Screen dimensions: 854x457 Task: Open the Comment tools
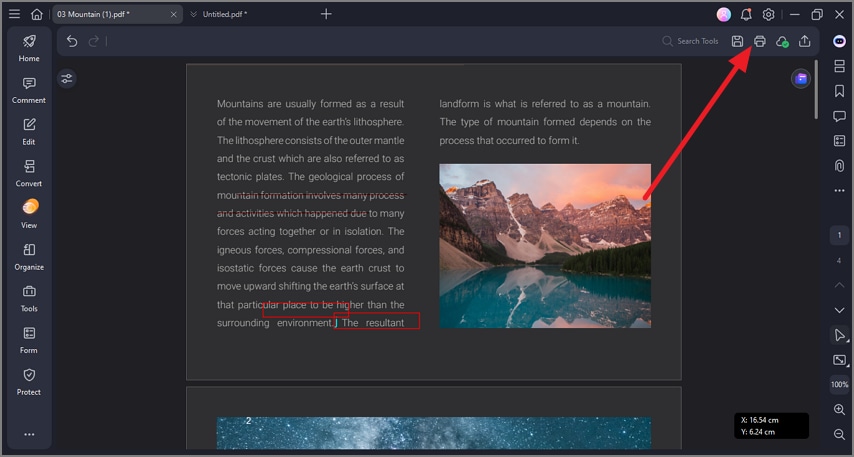(29, 90)
